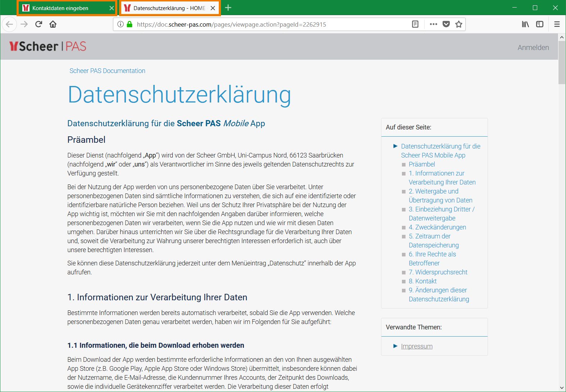Viewport: 566px width, 392px height.
Task: Save page to Pocket
Action: click(x=446, y=24)
